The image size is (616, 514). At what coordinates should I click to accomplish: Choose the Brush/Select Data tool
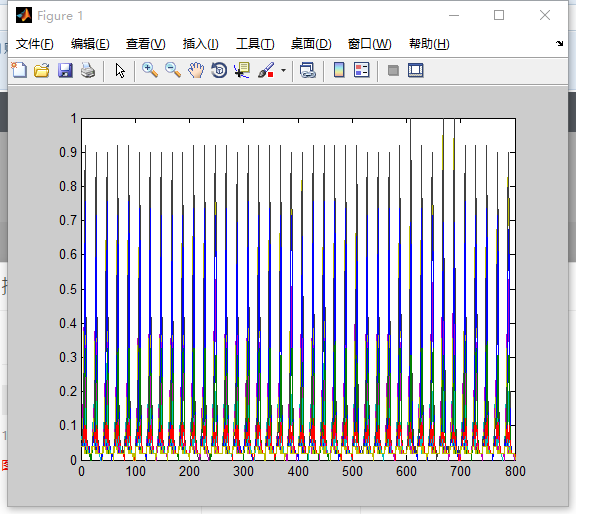266,71
